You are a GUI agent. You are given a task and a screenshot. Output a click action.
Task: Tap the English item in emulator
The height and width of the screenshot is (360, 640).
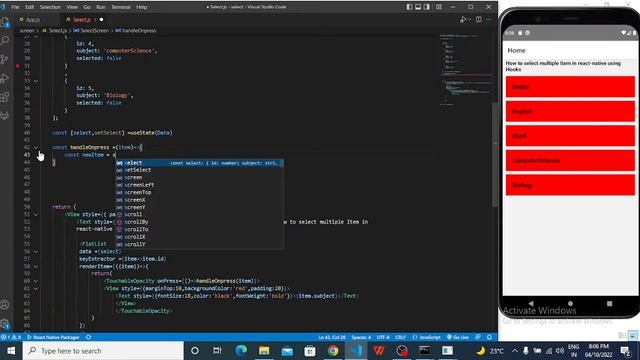tap(570, 111)
